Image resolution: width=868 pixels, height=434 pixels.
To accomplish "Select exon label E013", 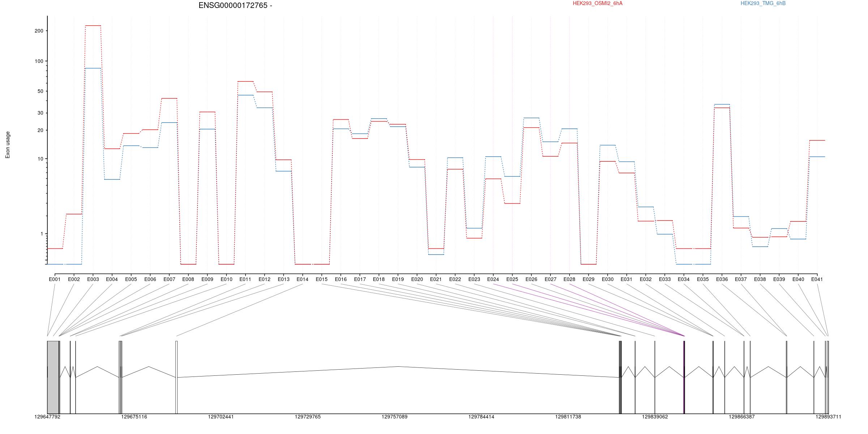I will tap(284, 279).
